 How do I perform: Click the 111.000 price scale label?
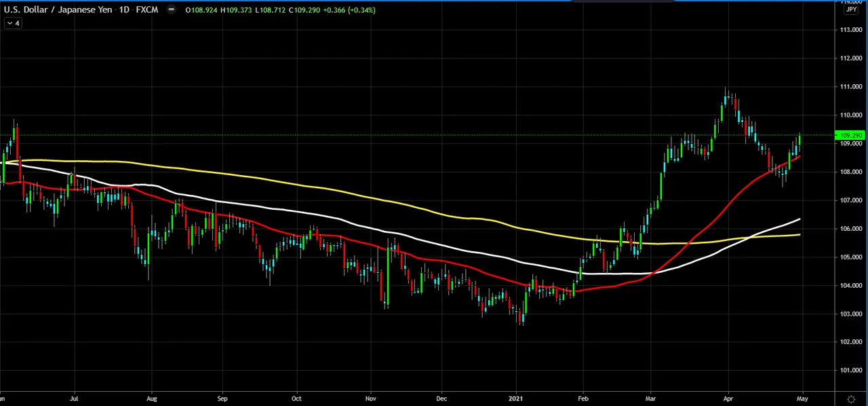pyautogui.click(x=851, y=87)
